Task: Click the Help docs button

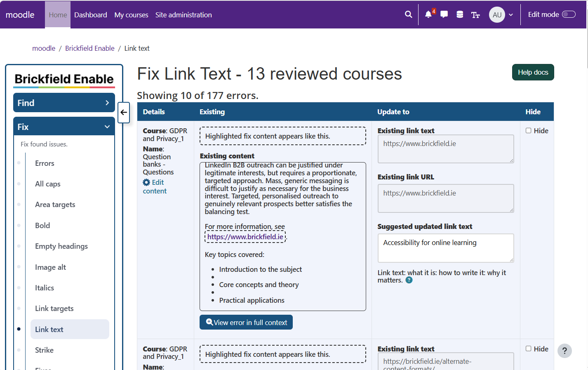Action: click(533, 72)
